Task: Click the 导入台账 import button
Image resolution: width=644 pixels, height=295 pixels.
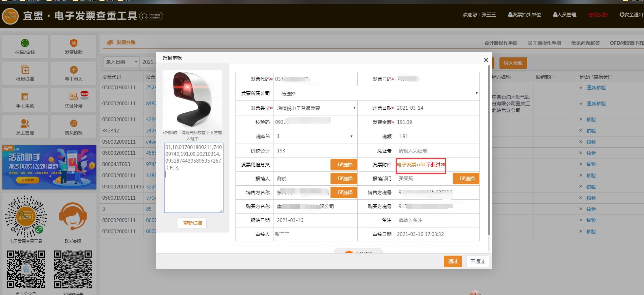Action: click(x=513, y=63)
